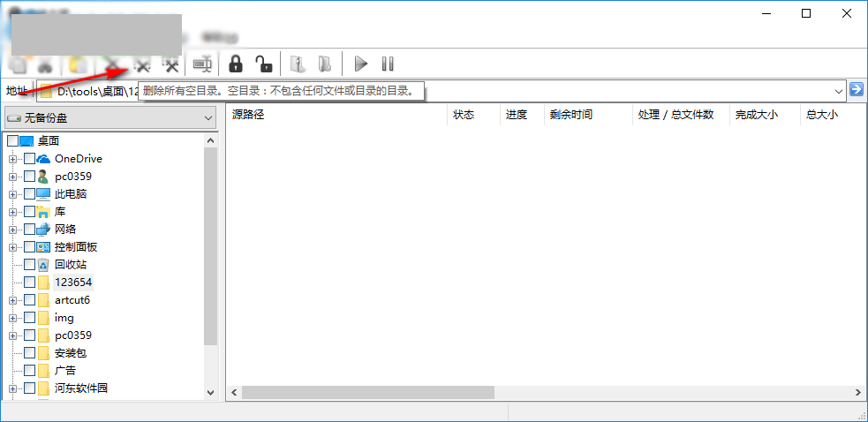
Task: Click the tree panel vertical scrollbar thumb
Action: [210, 246]
